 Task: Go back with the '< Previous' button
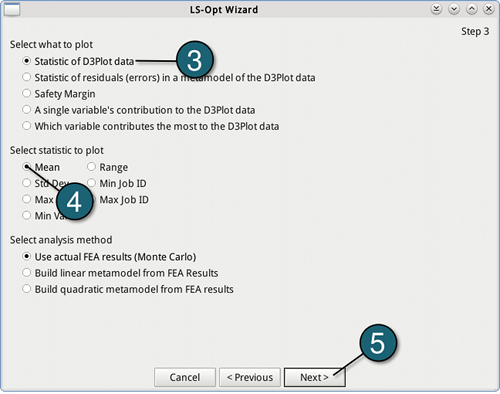click(250, 377)
